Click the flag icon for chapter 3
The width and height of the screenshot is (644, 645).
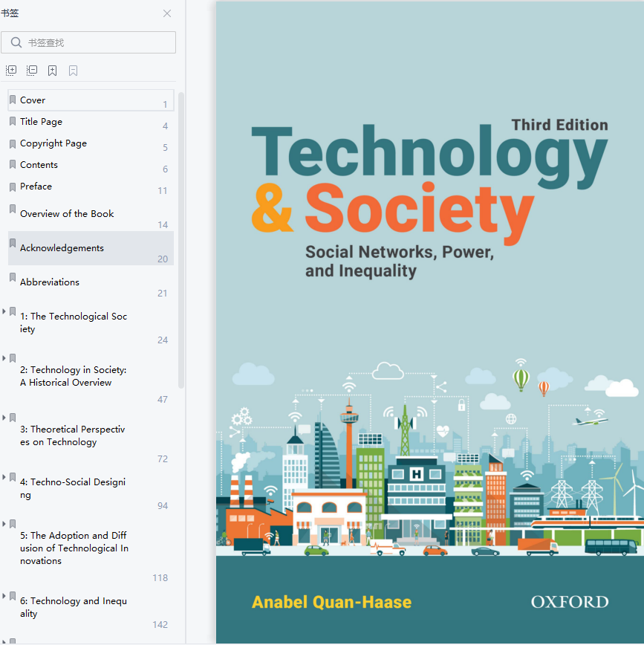tap(13, 418)
